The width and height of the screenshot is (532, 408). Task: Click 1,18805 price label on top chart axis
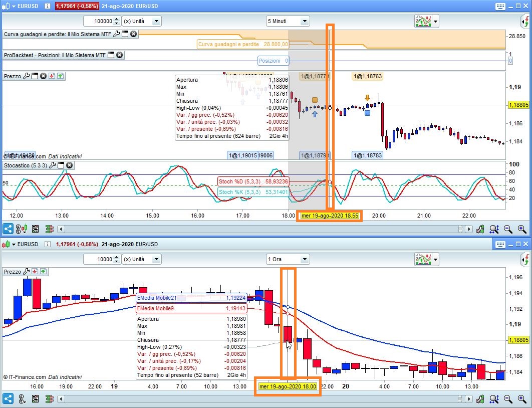(x=518, y=105)
